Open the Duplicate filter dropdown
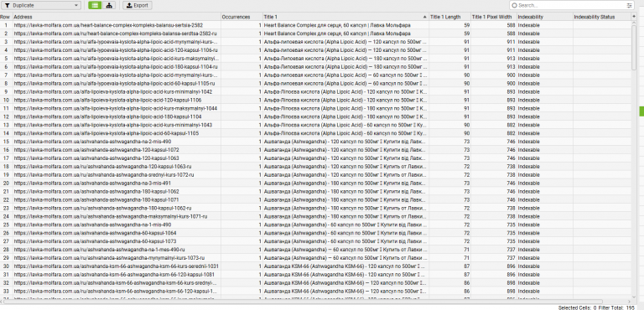This screenshot has width=644, height=310. [41, 5]
